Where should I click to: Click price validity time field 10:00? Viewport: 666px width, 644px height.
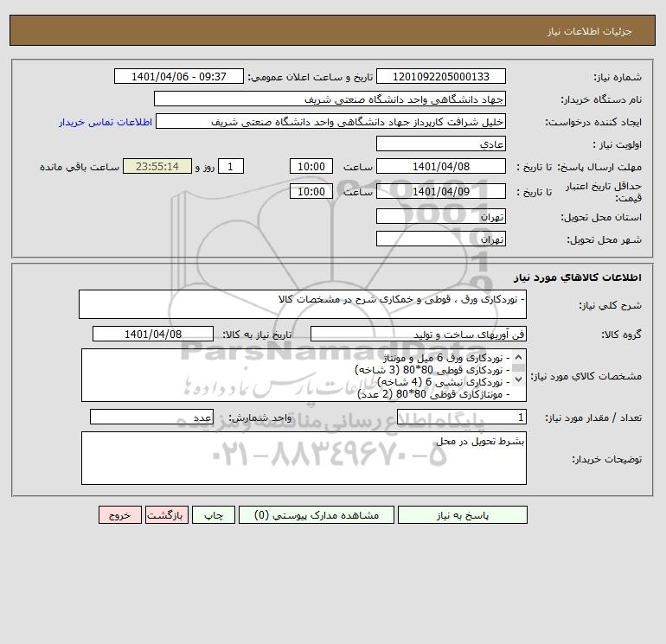point(311,191)
